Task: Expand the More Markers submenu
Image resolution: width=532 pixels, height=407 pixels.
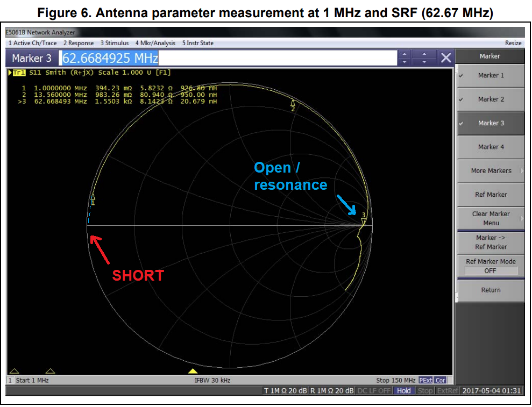Action: [490, 170]
